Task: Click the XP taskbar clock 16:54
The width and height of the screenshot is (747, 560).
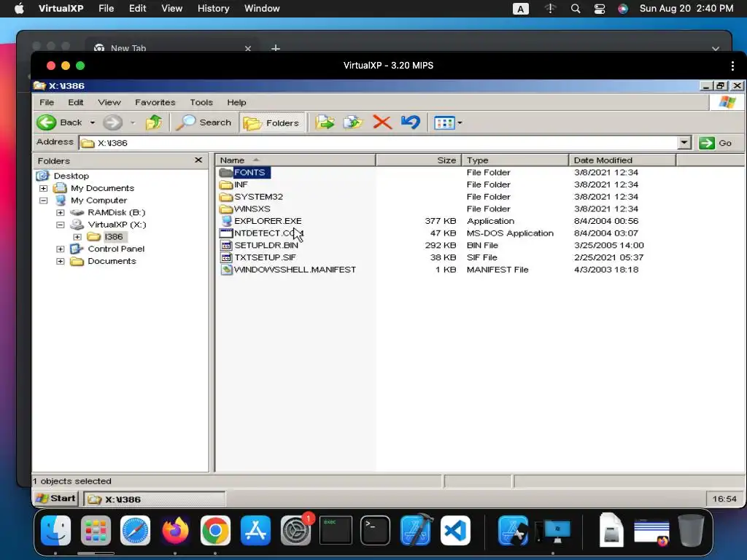Action: pyautogui.click(x=724, y=499)
